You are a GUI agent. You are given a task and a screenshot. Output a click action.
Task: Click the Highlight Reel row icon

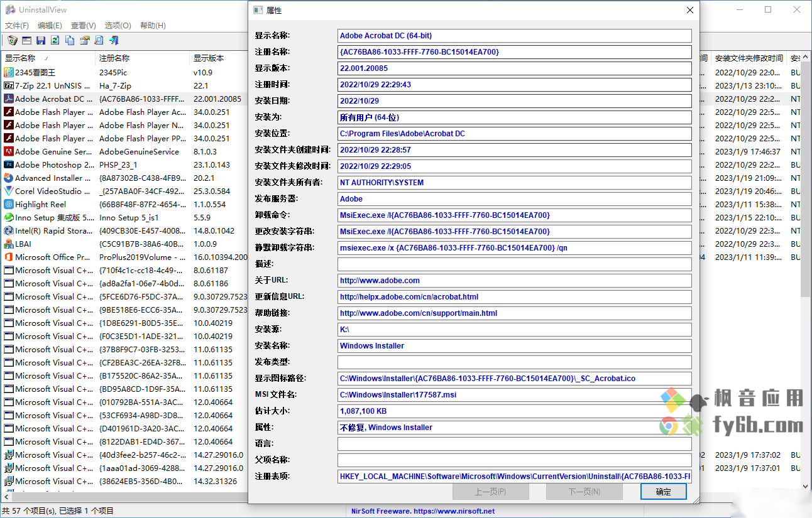tap(9, 204)
